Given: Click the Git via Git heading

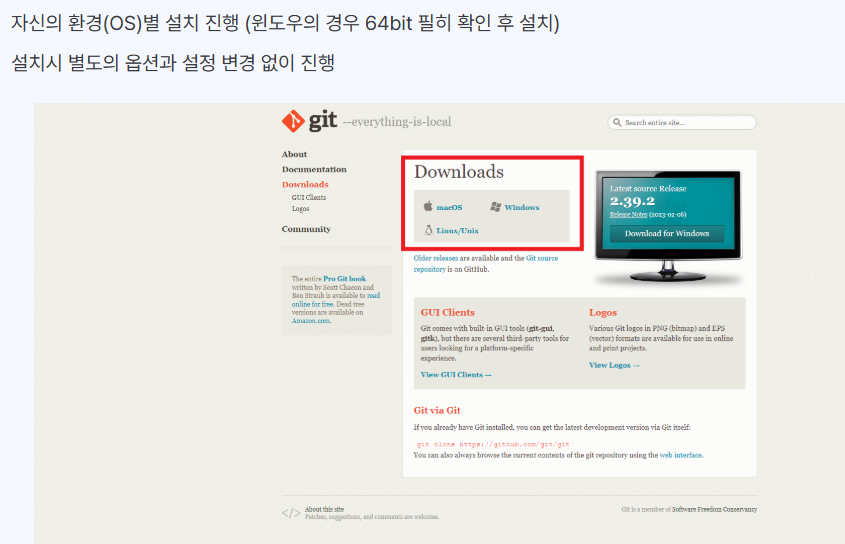Looking at the screenshot, I should pos(437,410).
